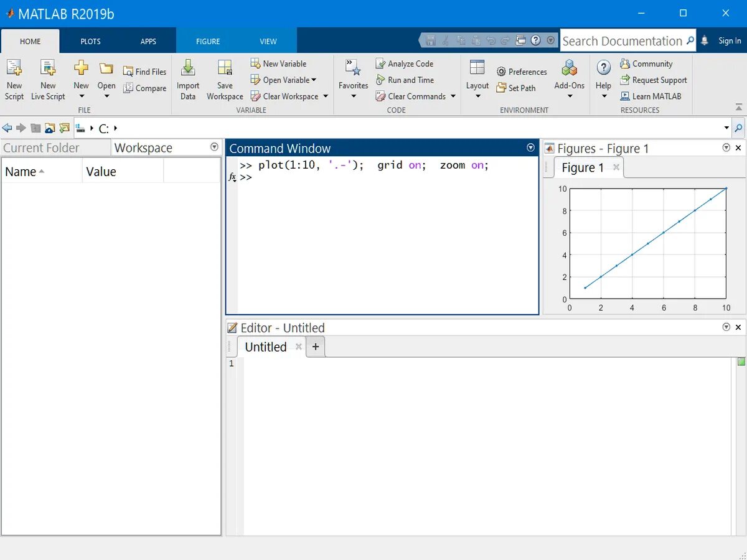Click Set Path
The height and width of the screenshot is (560, 747).
[516, 88]
